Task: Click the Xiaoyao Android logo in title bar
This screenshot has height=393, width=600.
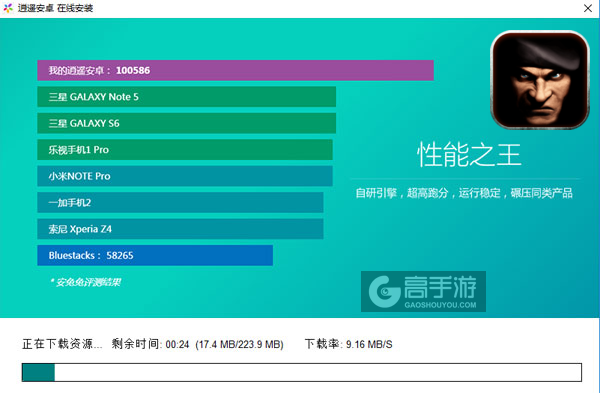Action: 8,8
